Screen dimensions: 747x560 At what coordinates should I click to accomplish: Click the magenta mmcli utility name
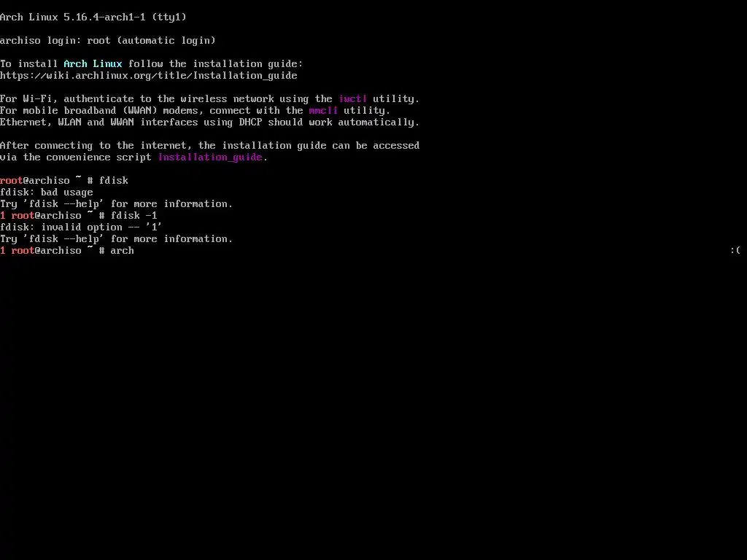[x=323, y=111]
